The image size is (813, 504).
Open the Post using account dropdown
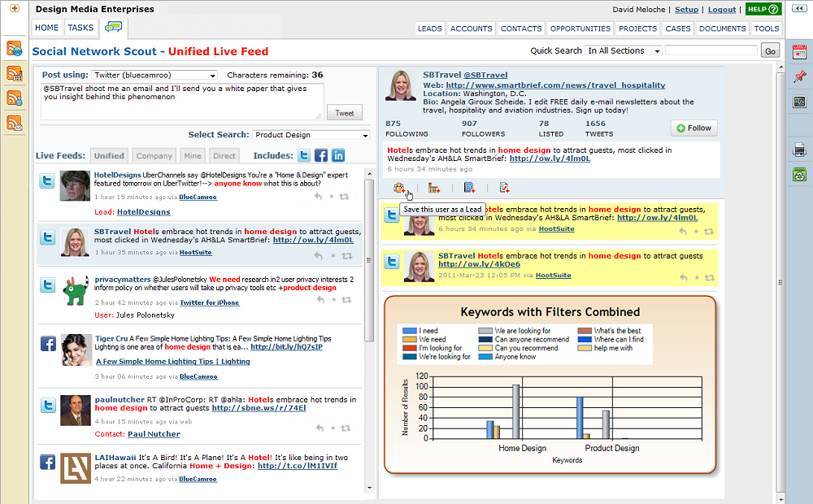154,75
